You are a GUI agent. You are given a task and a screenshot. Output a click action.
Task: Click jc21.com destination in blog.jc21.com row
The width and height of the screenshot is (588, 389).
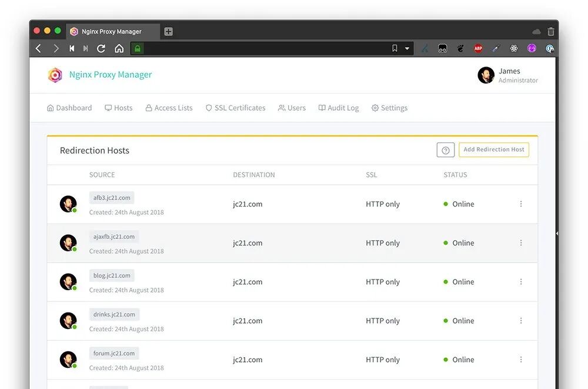click(x=248, y=282)
